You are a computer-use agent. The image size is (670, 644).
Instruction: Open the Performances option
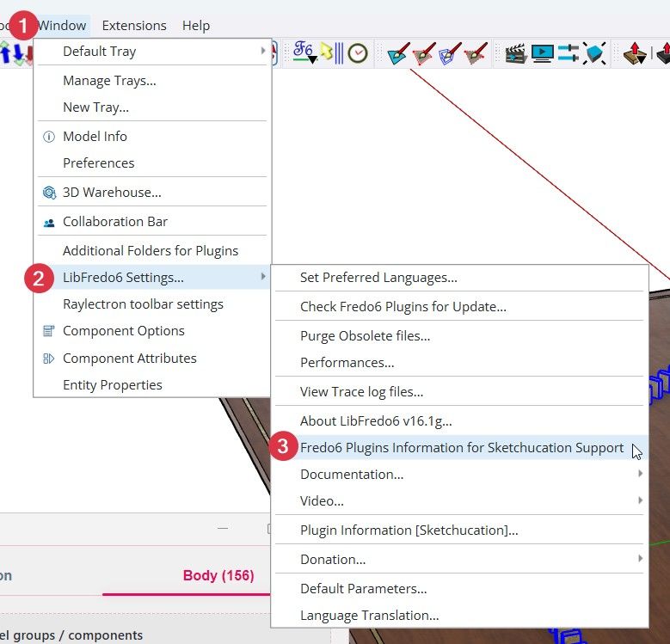point(459,363)
